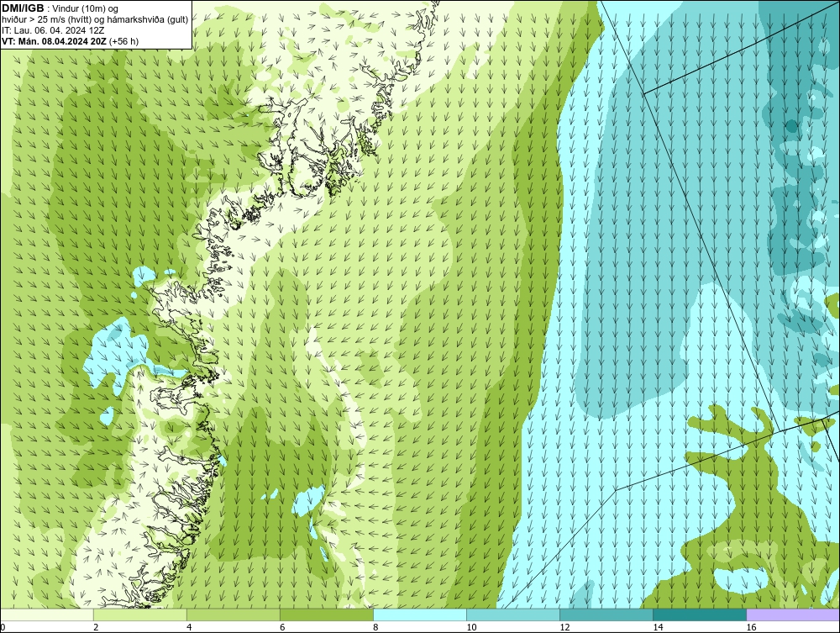The height and width of the screenshot is (633, 840).
Task: Click the purple legend swatch above 16 m/s
Action: [x=793, y=615]
